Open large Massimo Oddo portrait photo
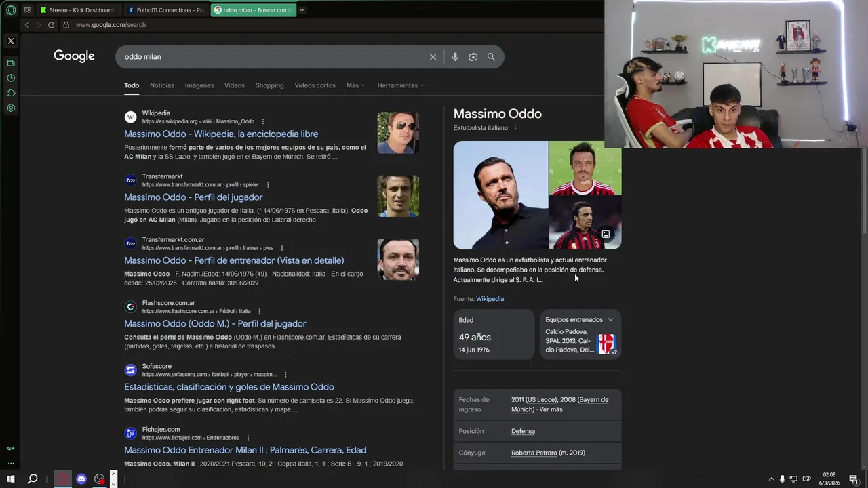This screenshot has height=488, width=868. point(500,195)
